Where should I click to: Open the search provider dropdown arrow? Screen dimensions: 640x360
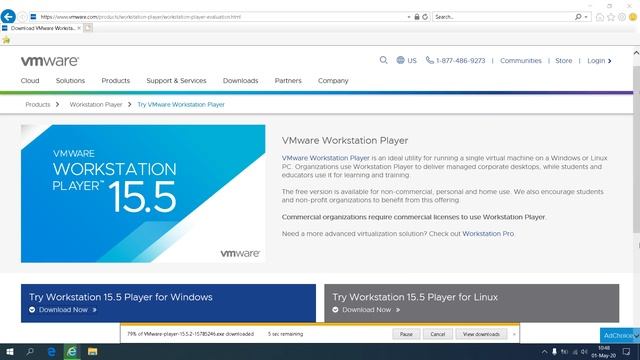click(x=586, y=17)
